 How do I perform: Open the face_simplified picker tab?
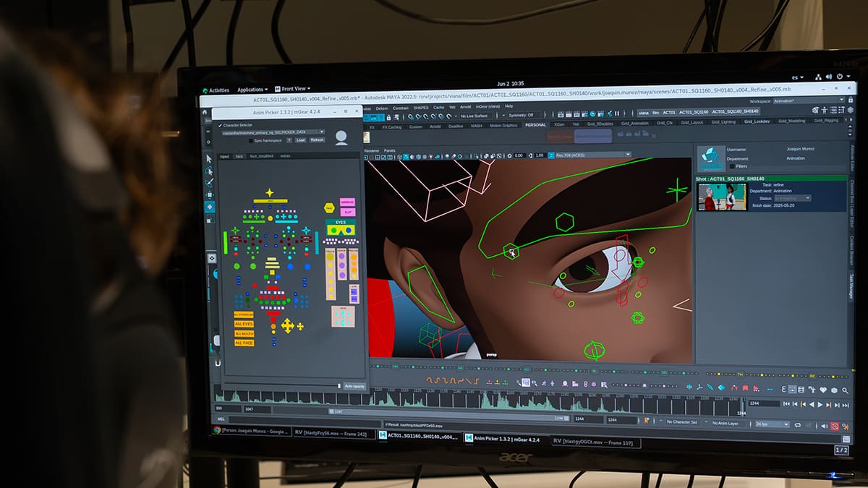coord(262,156)
